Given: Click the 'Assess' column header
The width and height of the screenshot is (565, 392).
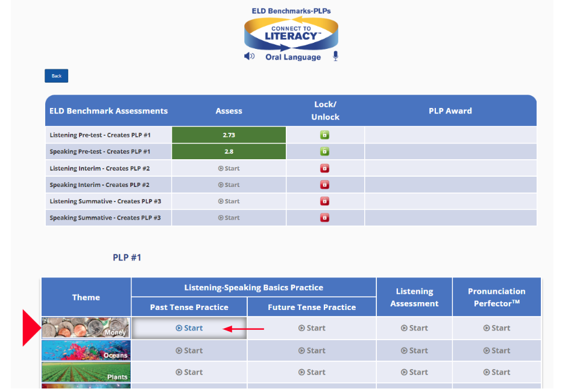Looking at the screenshot, I should point(229,111).
